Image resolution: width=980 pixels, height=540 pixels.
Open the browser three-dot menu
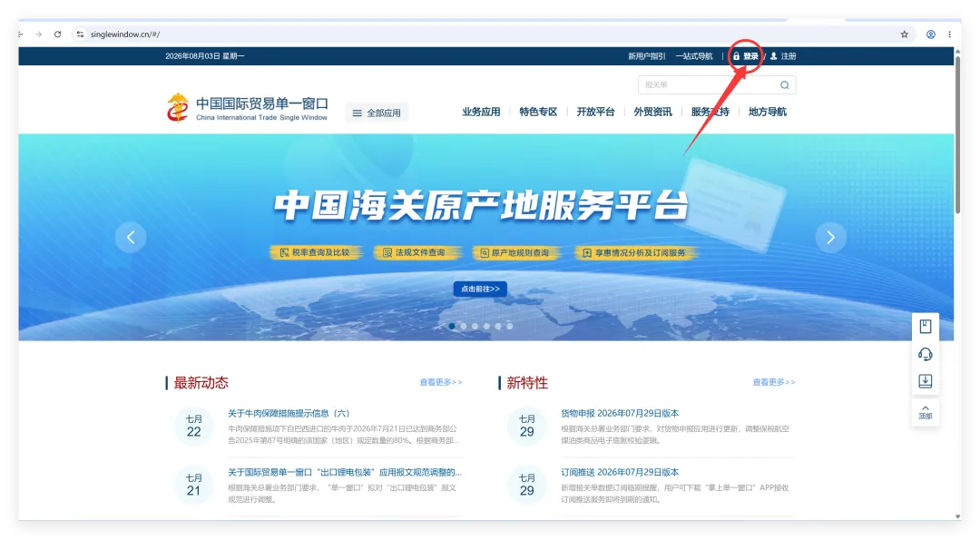click(949, 34)
